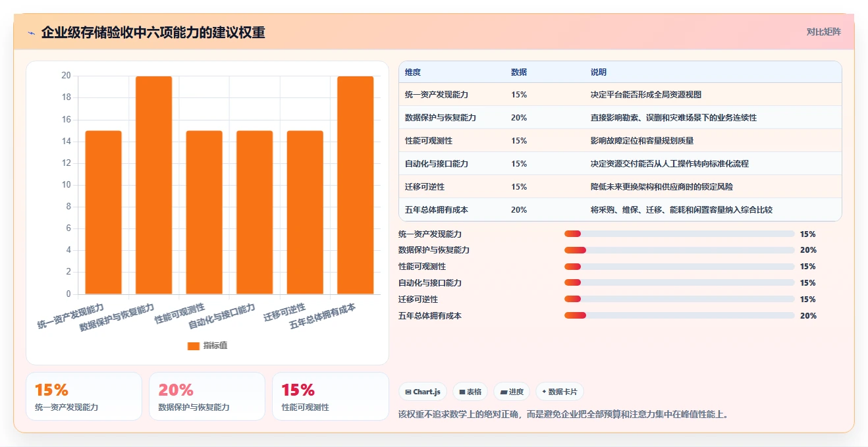This screenshot has height=447, width=868.
Task: Click the footnote starting with 该权重不追求
Action: click(563, 415)
